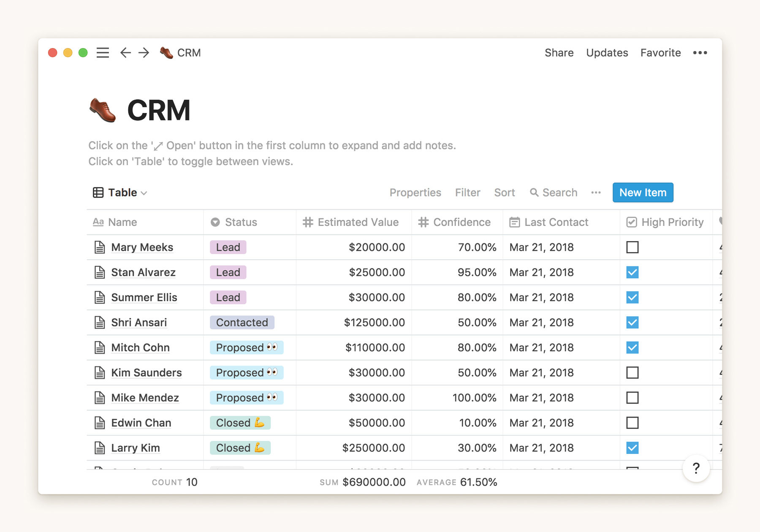Open the table view more options ellipsis
This screenshot has height=532, width=760.
(x=596, y=193)
